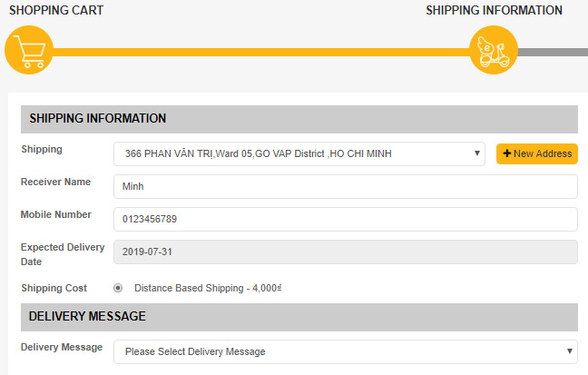Click the plus icon on New Address
588x375 pixels.
pos(507,153)
